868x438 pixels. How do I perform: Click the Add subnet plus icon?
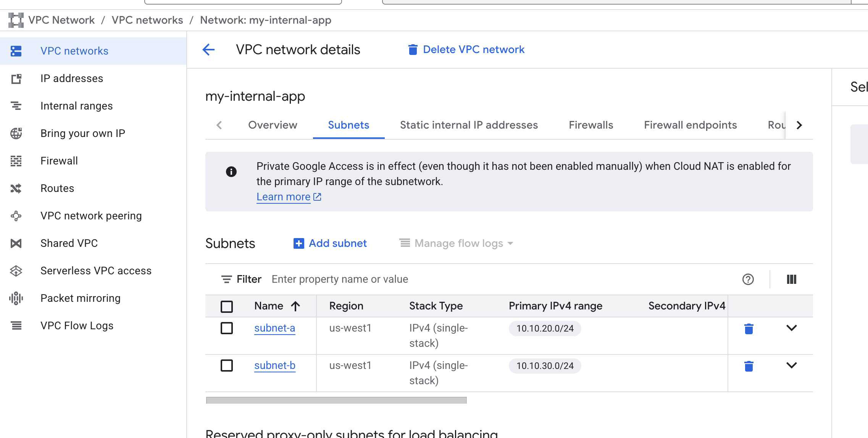coord(298,243)
